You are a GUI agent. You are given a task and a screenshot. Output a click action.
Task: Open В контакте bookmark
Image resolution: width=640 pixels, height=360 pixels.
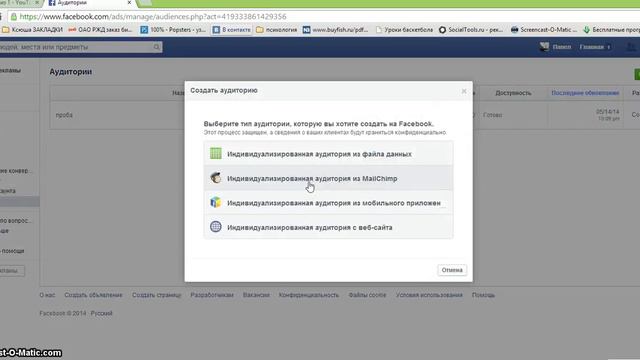231,30
